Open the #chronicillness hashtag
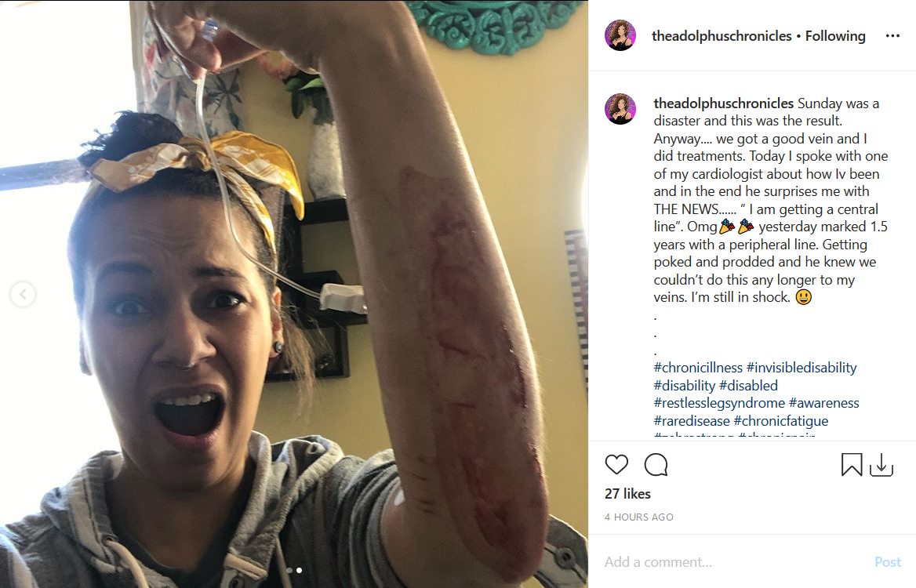This screenshot has height=588, width=916. click(698, 368)
